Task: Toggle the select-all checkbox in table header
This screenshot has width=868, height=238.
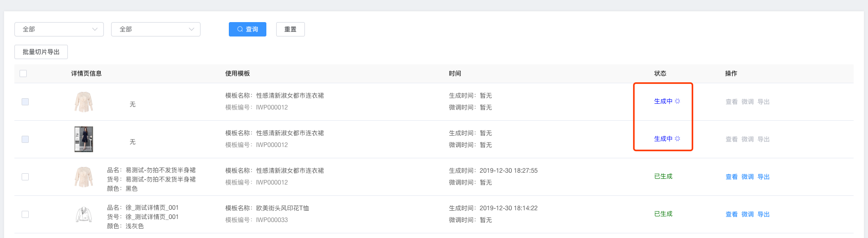Action: (23, 74)
